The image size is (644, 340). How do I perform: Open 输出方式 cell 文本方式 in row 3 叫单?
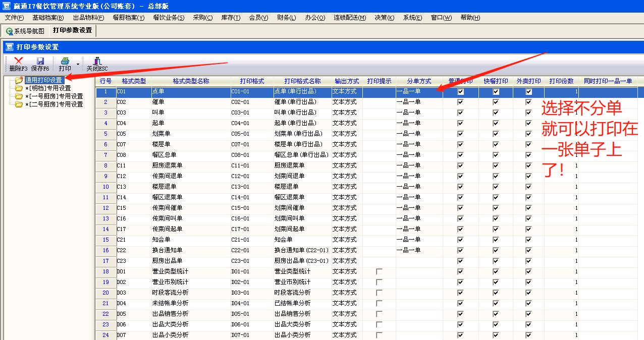click(347, 112)
